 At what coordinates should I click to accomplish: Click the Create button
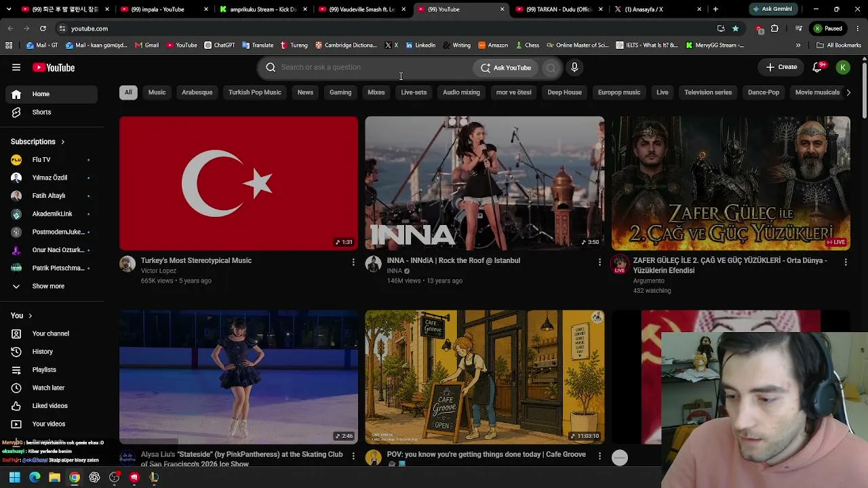pyautogui.click(x=781, y=67)
